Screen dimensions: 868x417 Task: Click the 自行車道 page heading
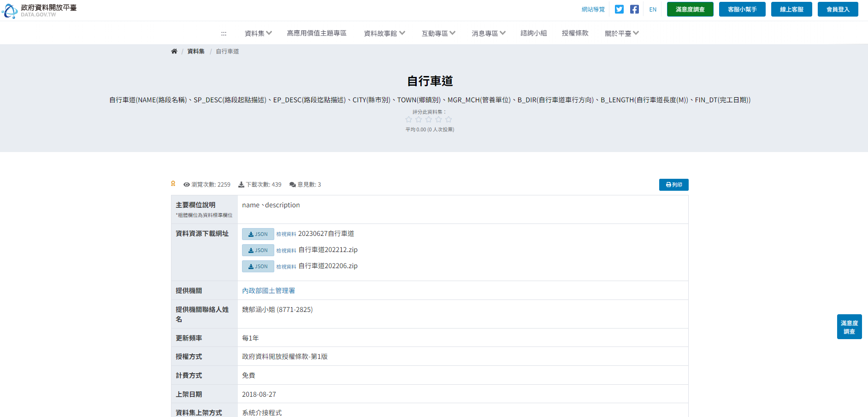click(x=430, y=81)
